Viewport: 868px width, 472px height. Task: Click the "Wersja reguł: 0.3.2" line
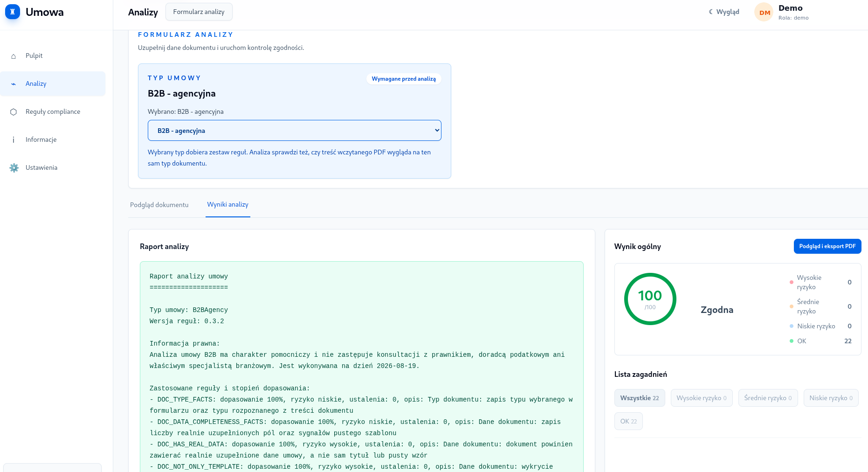pyautogui.click(x=187, y=321)
